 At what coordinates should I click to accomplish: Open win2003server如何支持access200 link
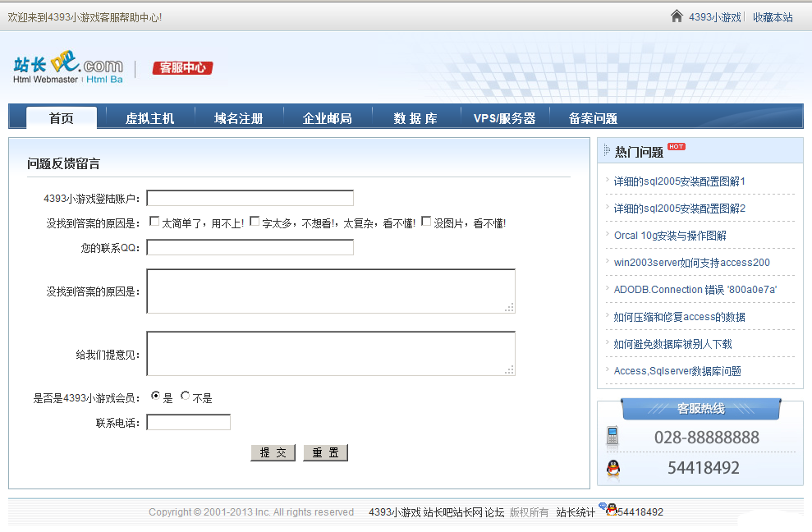(x=691, y=263)
